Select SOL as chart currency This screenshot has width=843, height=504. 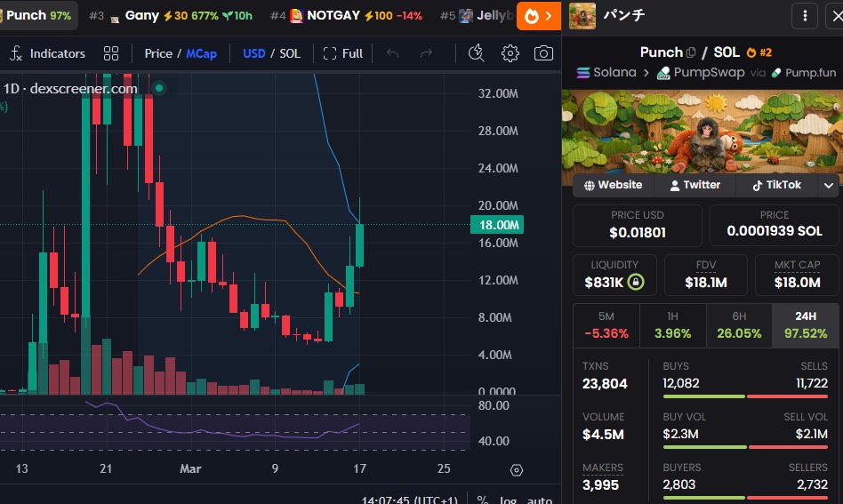coord(290,53)
